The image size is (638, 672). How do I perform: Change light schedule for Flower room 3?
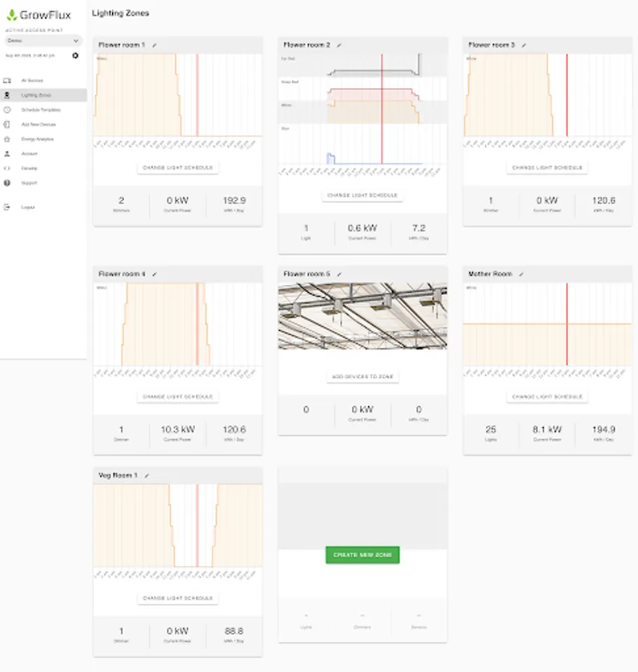point(547,167)
